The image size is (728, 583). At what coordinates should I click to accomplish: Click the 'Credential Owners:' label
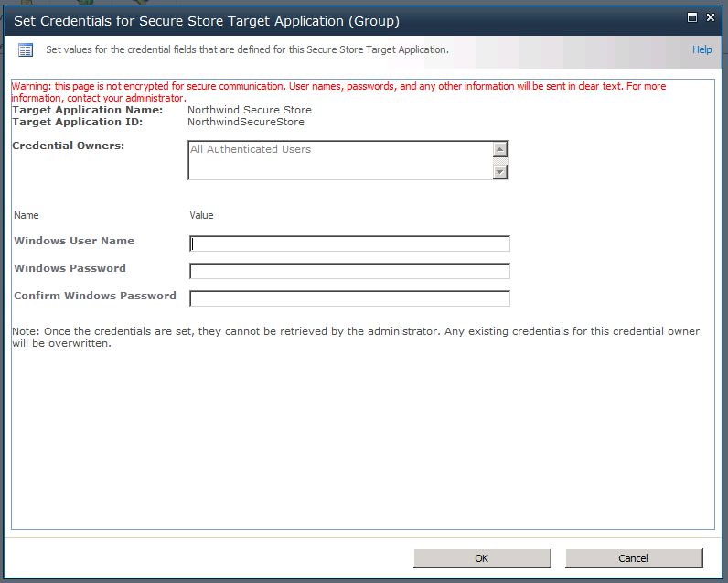69,146
